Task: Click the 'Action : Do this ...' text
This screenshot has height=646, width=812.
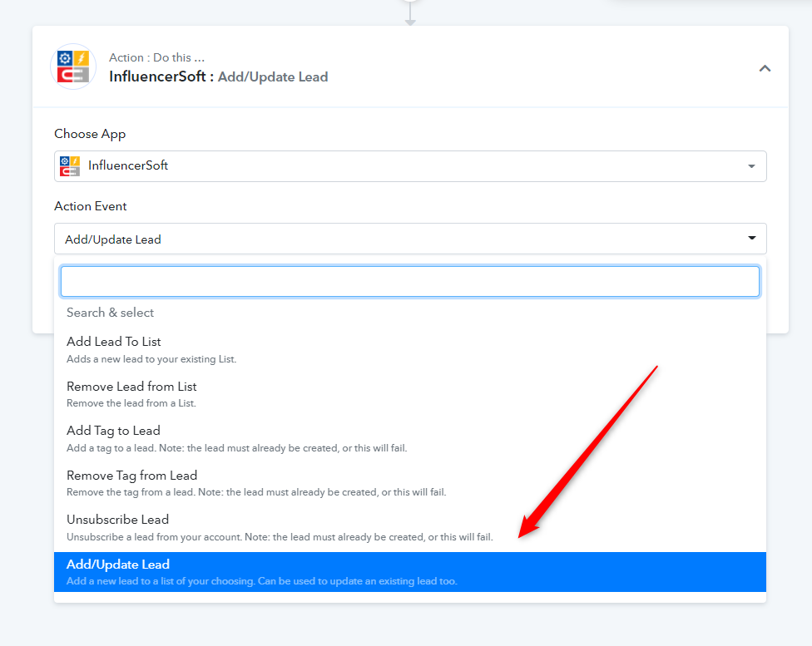Action: (x=156, y=57)
